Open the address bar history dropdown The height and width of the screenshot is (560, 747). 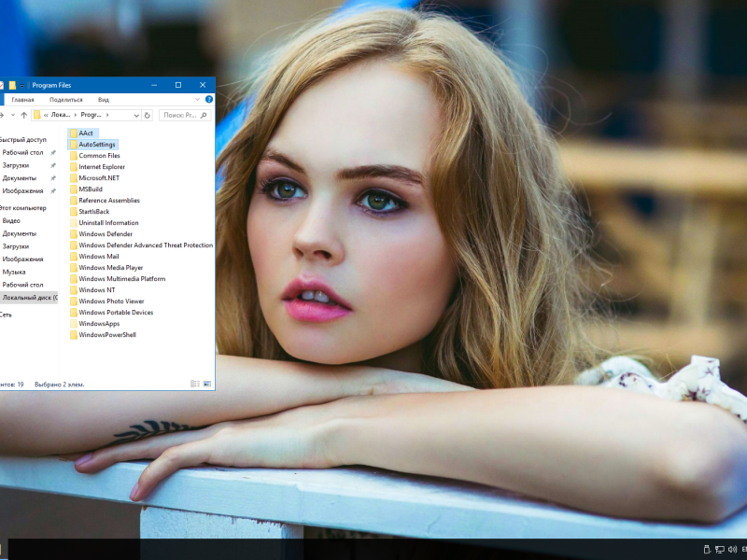coord(136,115)
